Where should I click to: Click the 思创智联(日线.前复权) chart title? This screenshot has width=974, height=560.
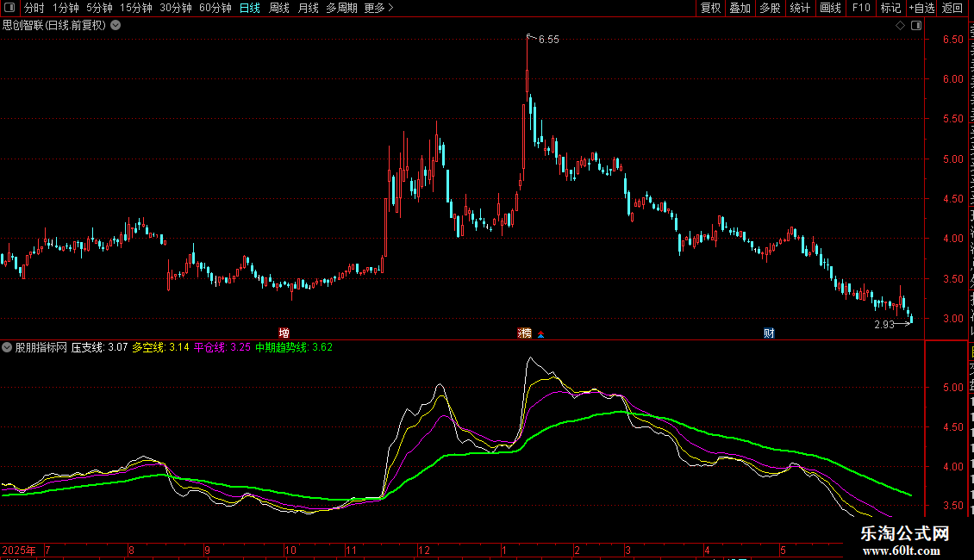pos(54,26)
